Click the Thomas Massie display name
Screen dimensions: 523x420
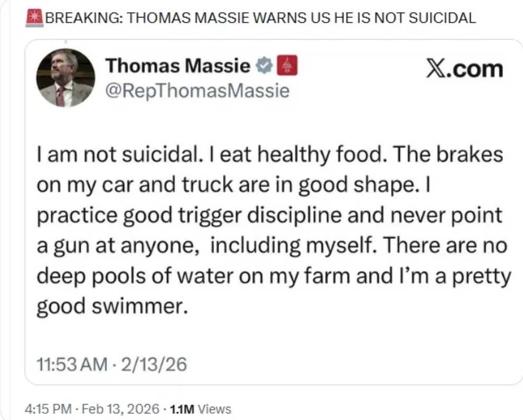[x=178, y=67]
